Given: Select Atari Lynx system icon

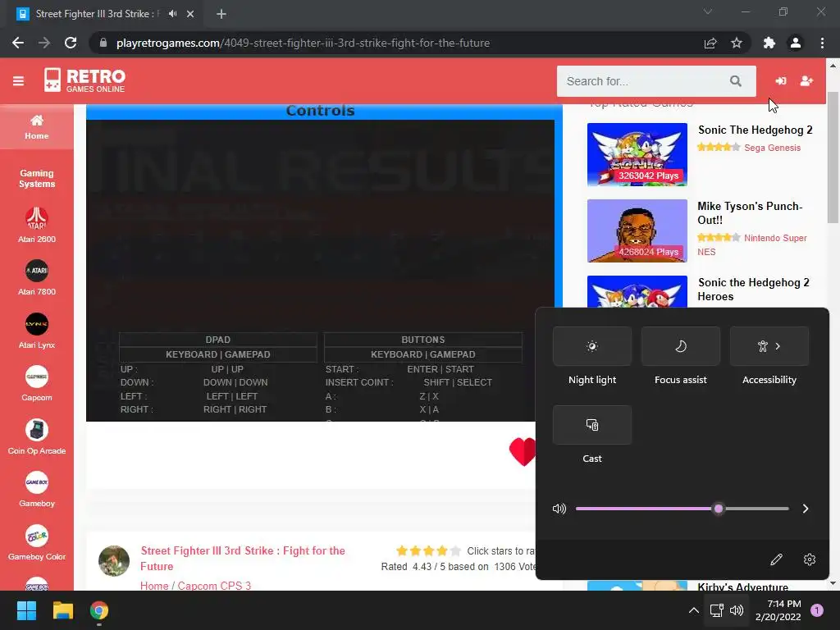Looking at the screenshot, I should (x=36, y=324).
